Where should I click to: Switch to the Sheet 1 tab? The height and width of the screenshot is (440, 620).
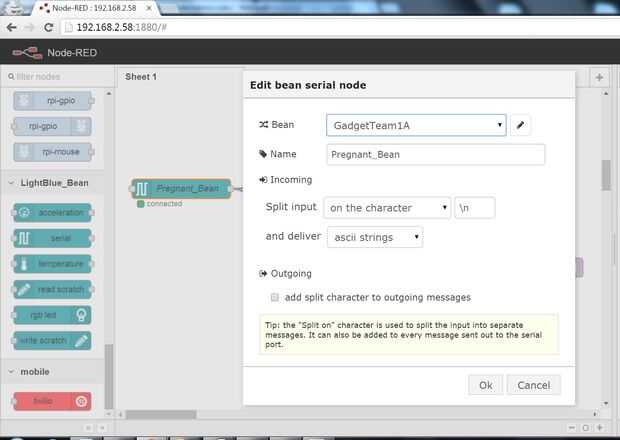coord(141,77)
